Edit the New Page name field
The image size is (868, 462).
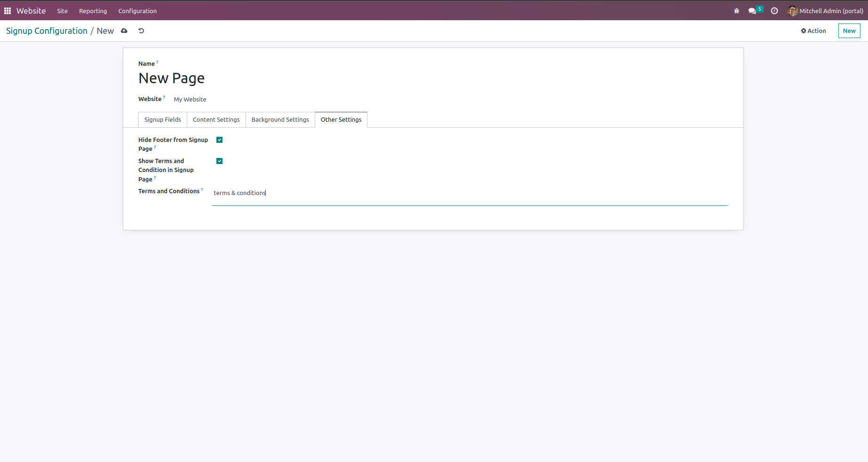point(171,78)
